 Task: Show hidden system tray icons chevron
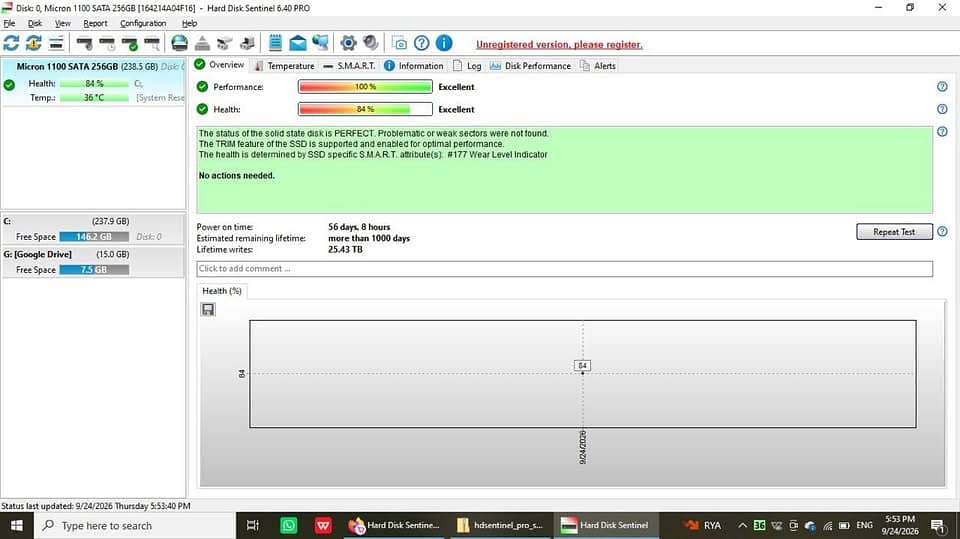[x=742, y=526]
